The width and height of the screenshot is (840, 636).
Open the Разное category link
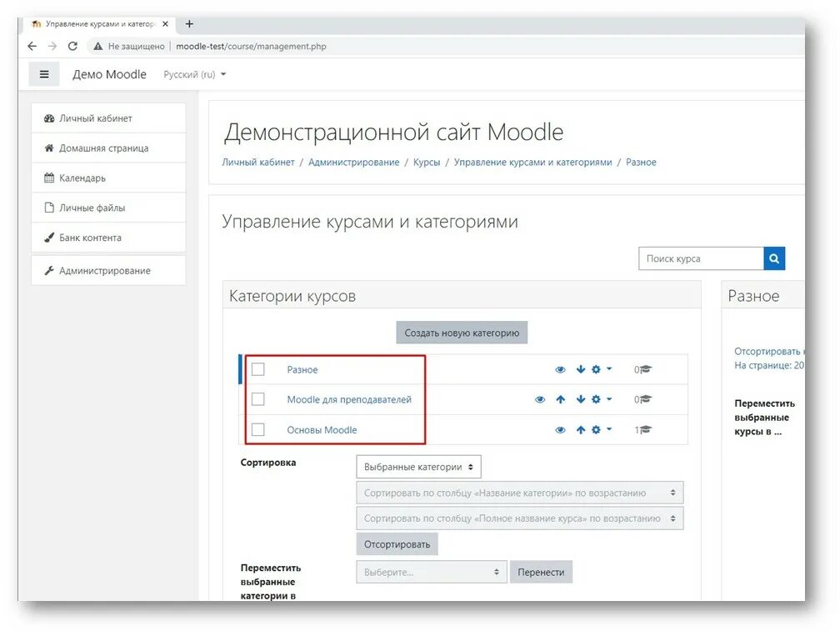pos(302,370)
